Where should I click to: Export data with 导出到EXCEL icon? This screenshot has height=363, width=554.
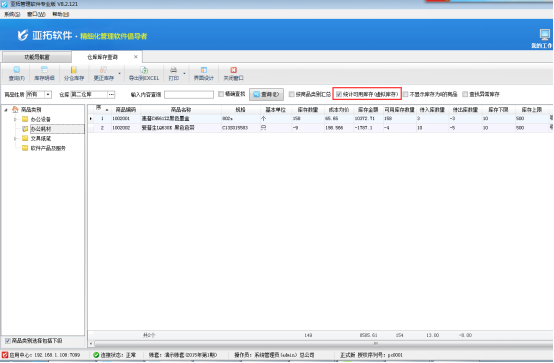click(x=144, y=70)
